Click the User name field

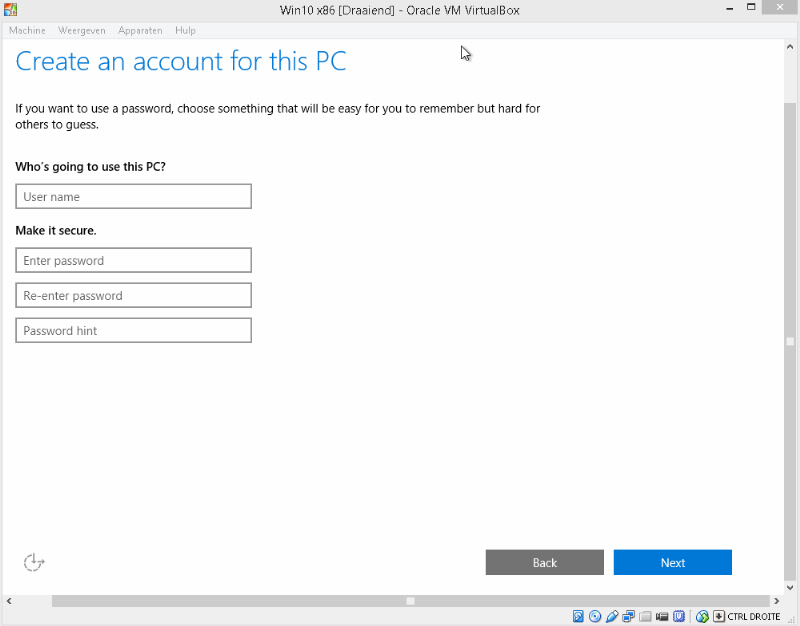[133, 197]
